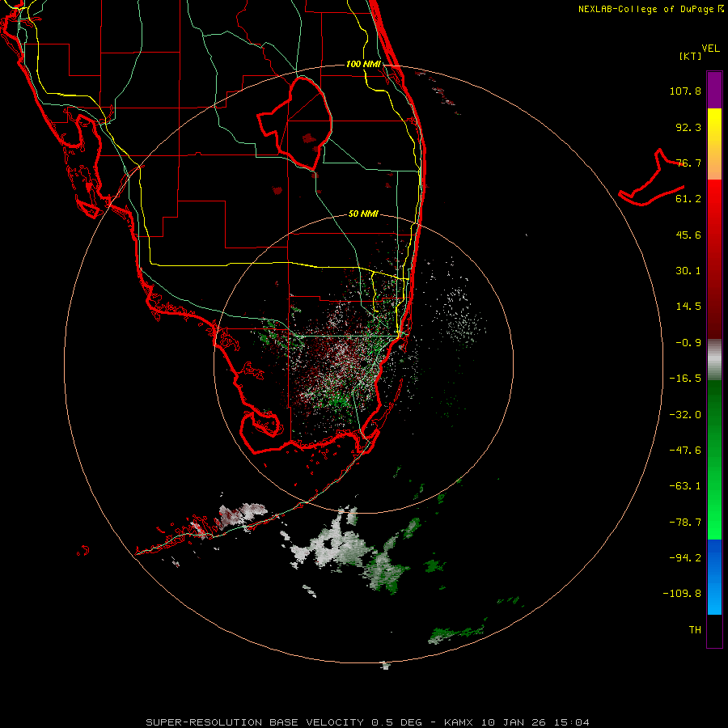Click the purple segment of the velocity color bar
The height and width of the screenshot is (728, 728).
coord(714,90)
